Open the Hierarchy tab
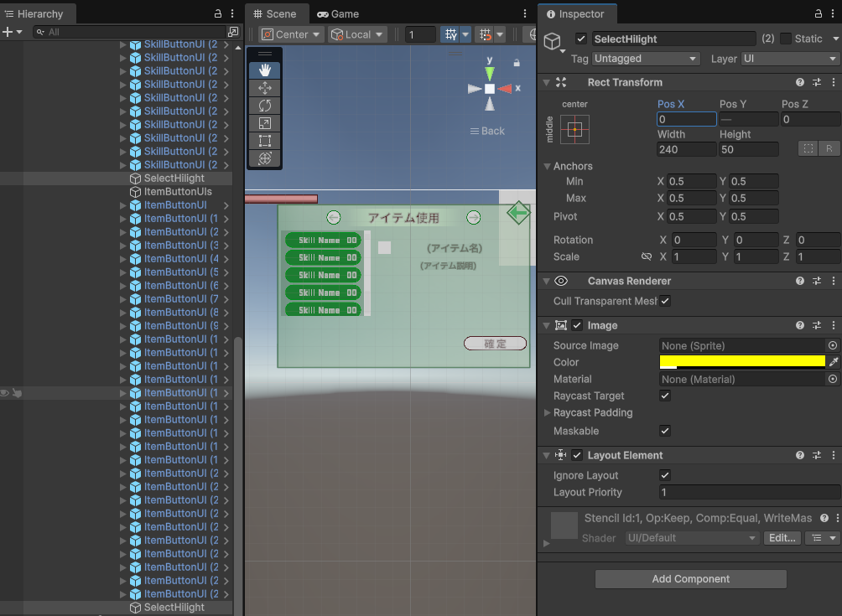Screen dimensions: 842x616 (39, 14)
